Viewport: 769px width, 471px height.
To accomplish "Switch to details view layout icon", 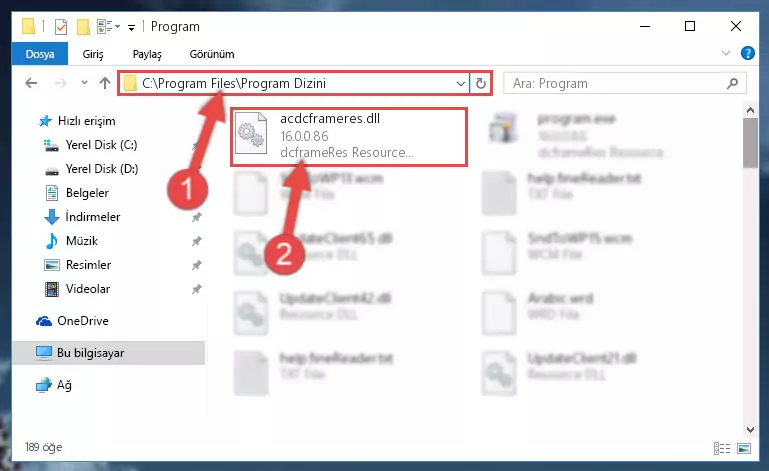I will point(721,448).
